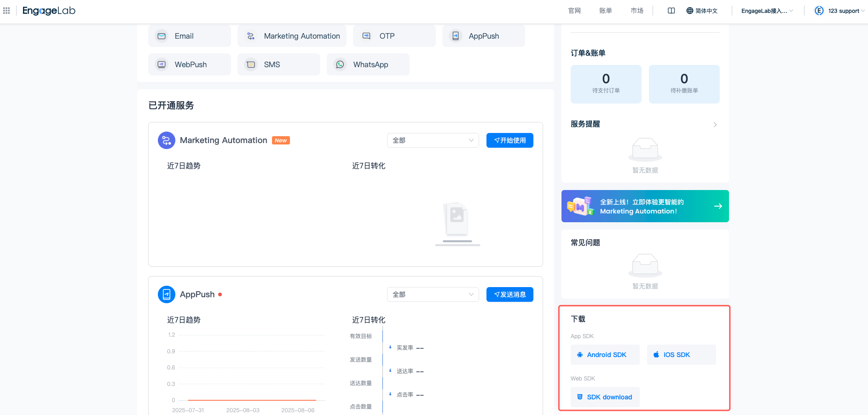Click the SMS product icon
The image size is (868, 415).
click(251, 64)
